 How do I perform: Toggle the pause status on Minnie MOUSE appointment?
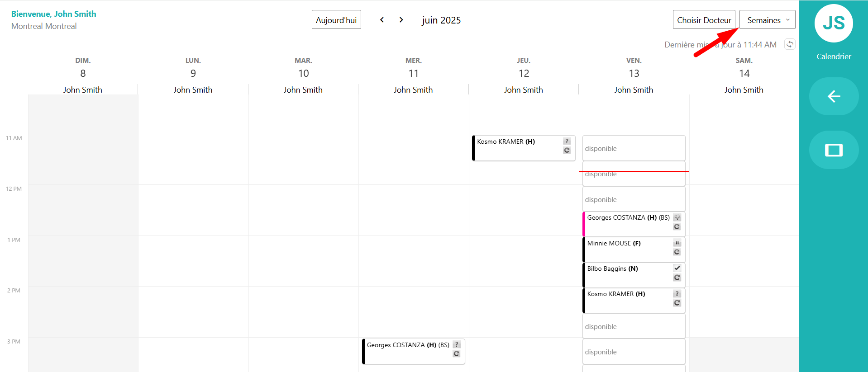click(x=677, y=243)
